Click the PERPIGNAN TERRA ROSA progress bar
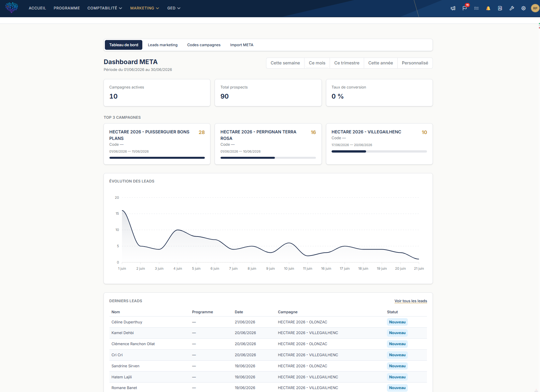Image resolution: width=540 pixels, height=392 pixels. click(268, 158)
